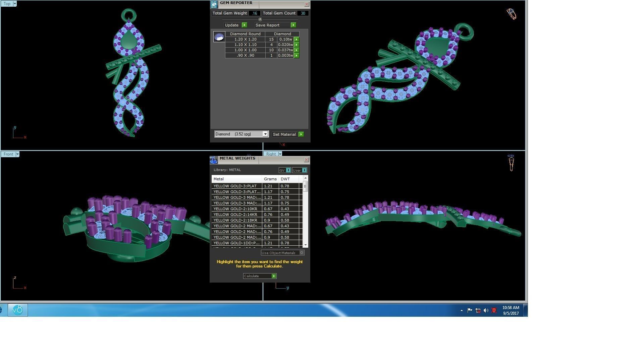Click green arrow for 1.00 X 1.00 row
Screen dimensions: 644x362
point(297,50)
